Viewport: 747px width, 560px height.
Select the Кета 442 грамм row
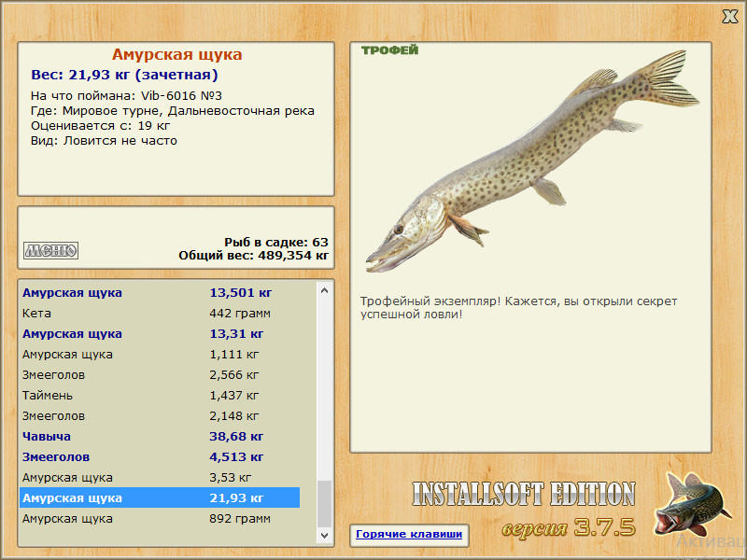click(160, 314)
